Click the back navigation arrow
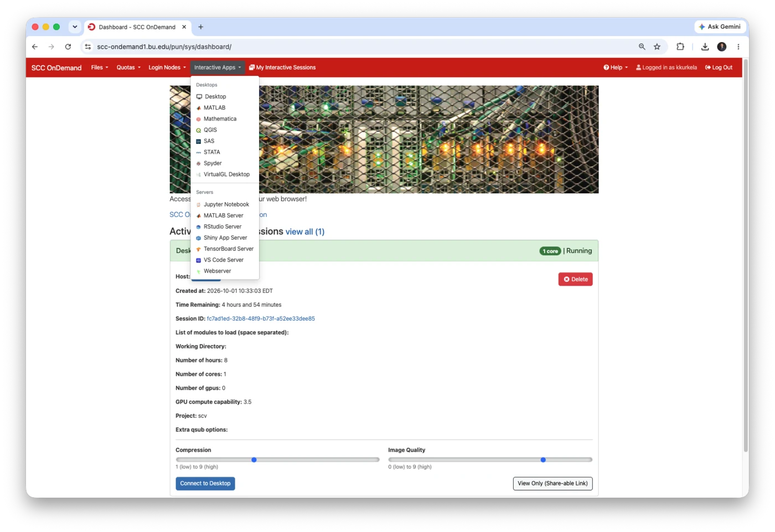This screenshot has width=775, height=532. pyautogui.click(x=35, y=47)
